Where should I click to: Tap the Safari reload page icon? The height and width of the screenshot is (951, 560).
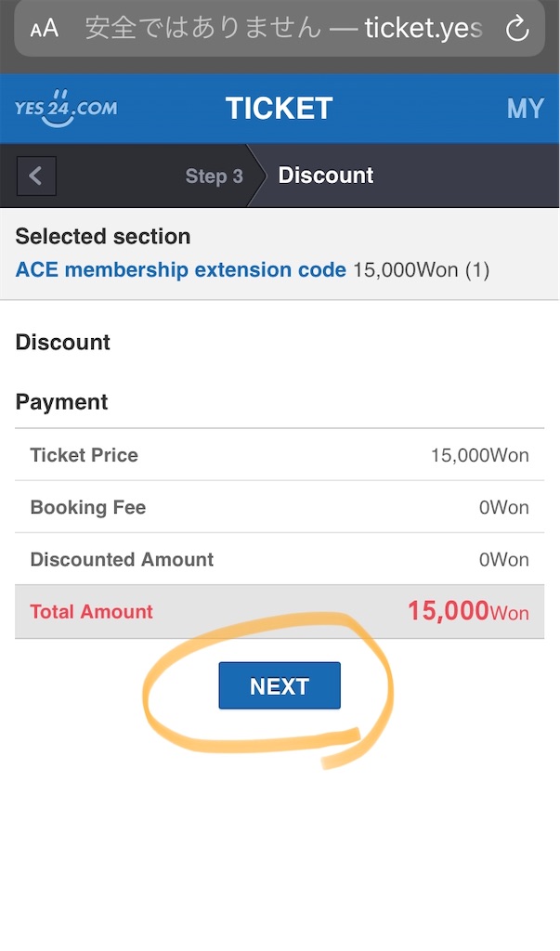pyautogui.click(x=517, y=28)
